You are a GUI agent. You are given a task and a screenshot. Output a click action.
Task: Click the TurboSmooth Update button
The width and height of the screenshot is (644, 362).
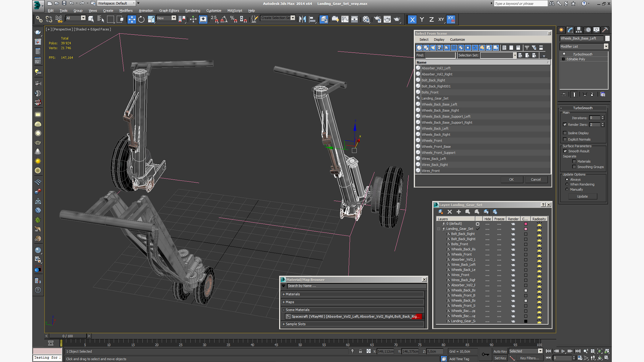pos(582,196)
